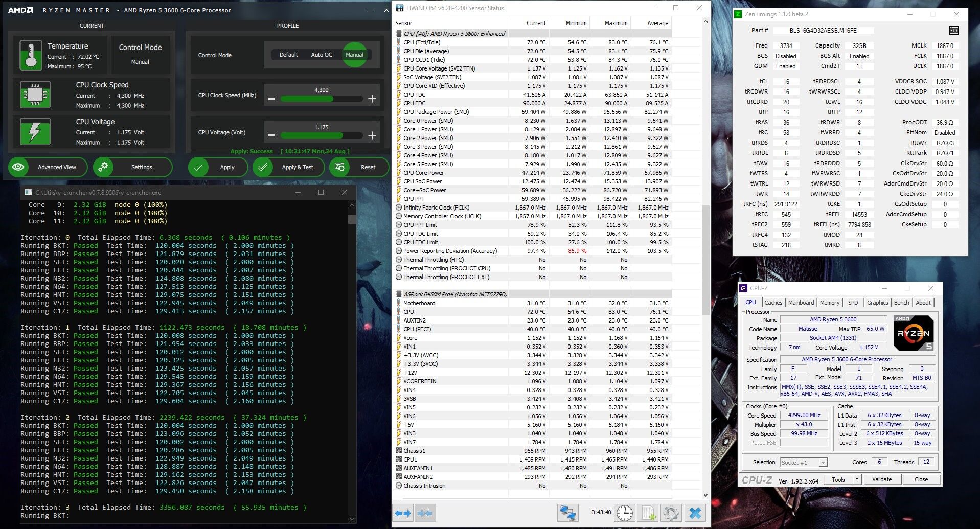The image size is (980, 529).
Task: Adjust the CPU Voltage slider bar
Action: 322,135
